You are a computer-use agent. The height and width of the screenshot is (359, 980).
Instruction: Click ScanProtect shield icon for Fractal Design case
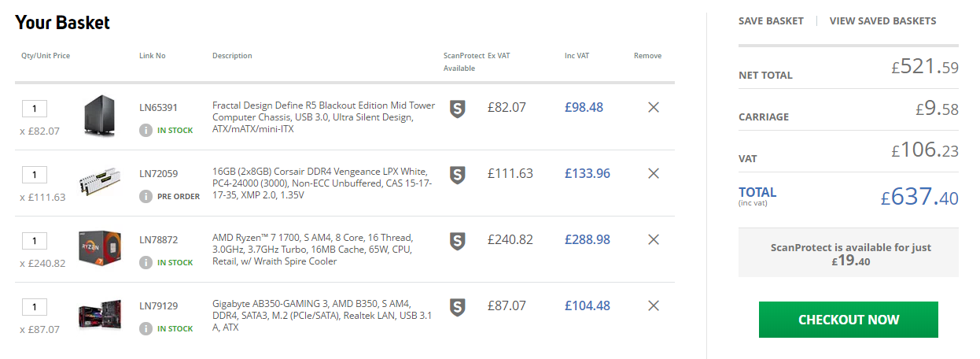coord(457,109)
